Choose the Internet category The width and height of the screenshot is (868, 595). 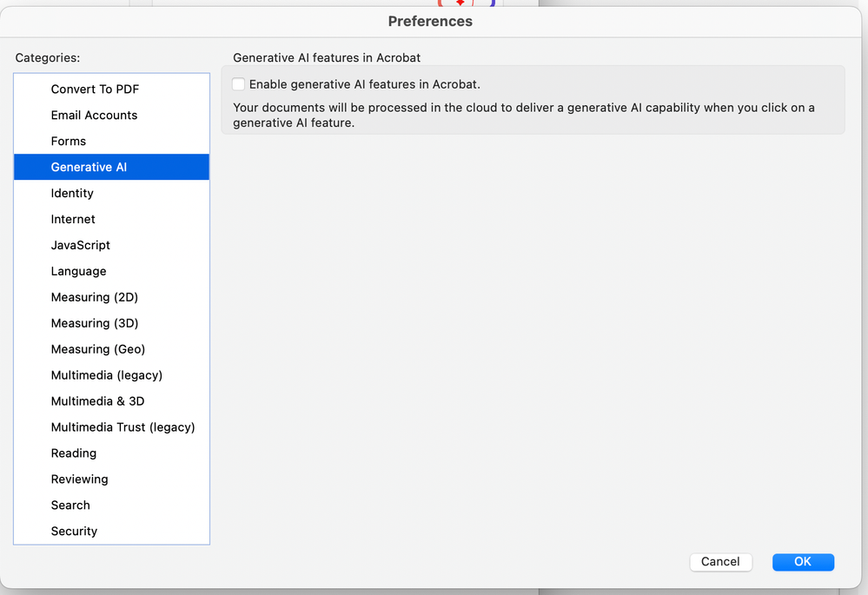coord(73,220)
